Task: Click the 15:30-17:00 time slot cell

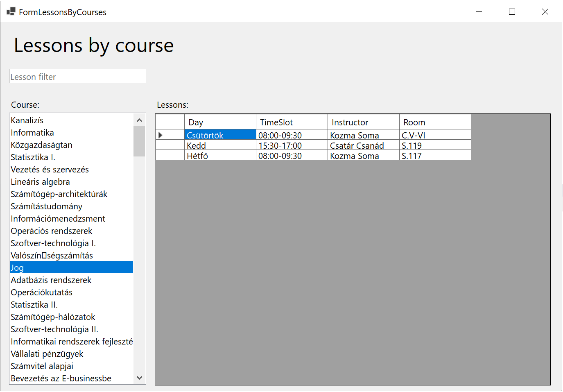Action: pyautogui.click(x=292, y=145)
